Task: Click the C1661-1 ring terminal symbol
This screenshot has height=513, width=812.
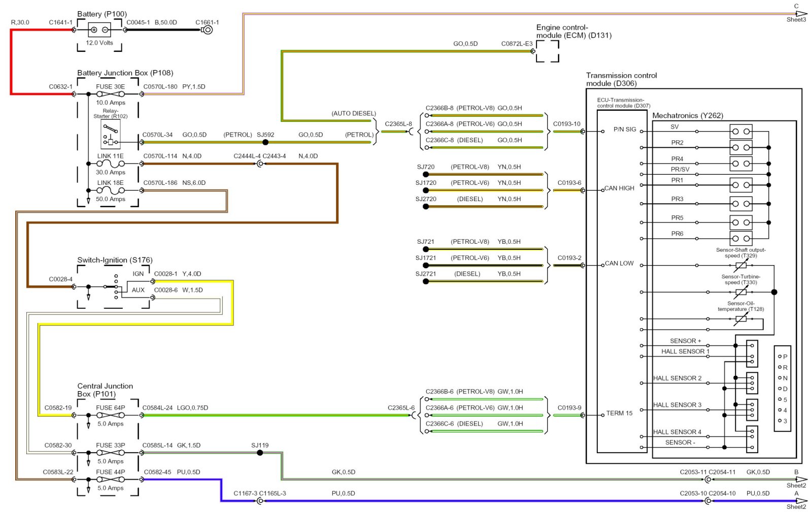Action: pyautogui.click(x=207, y=30)
